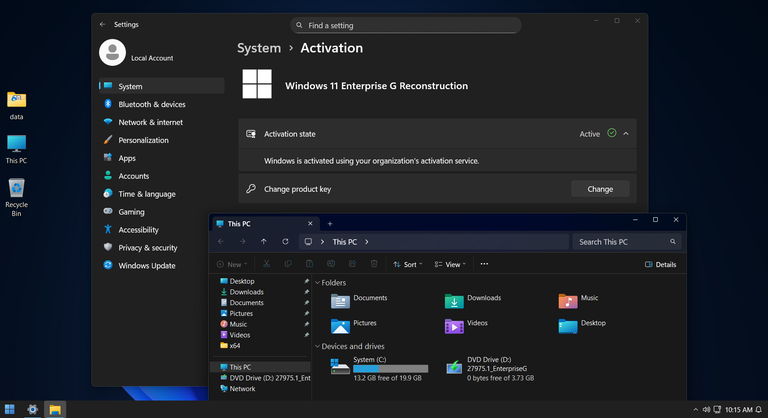This screenshot has width=768, height=418.
Task: Select the Videos folder icon
Action: 454,326
